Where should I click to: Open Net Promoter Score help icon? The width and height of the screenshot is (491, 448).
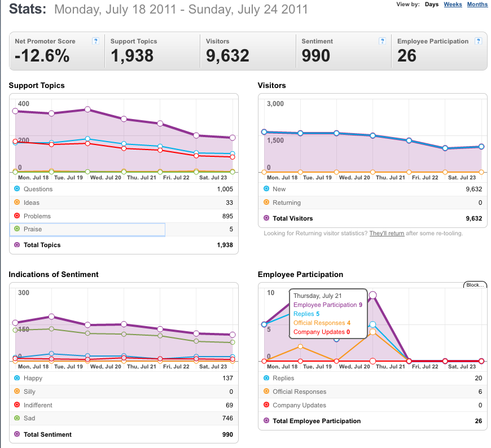pyautogui.click(x=95, y=41)
